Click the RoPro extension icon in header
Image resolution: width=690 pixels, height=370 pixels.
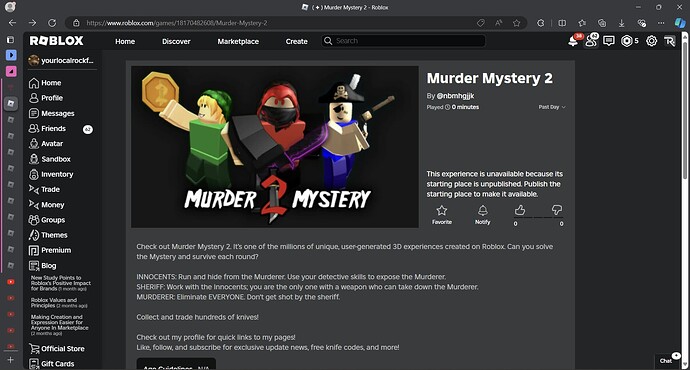(669, 41)
